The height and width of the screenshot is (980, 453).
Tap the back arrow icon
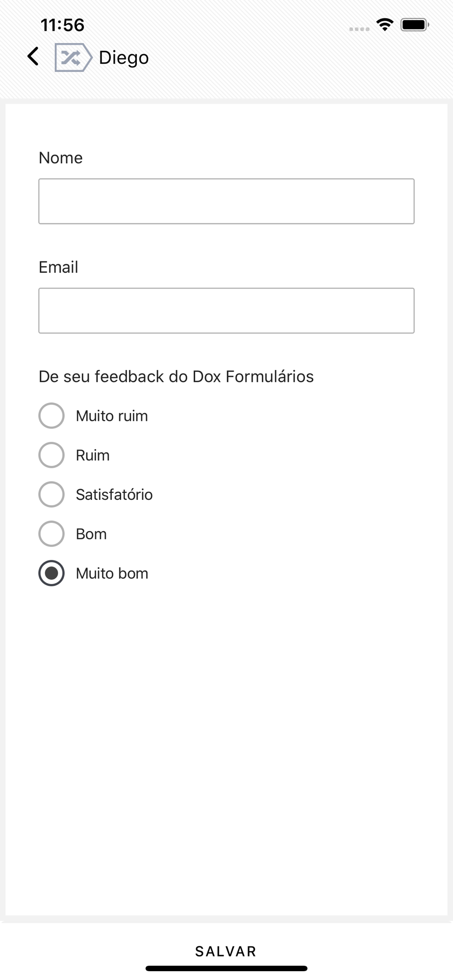point(33,56)
